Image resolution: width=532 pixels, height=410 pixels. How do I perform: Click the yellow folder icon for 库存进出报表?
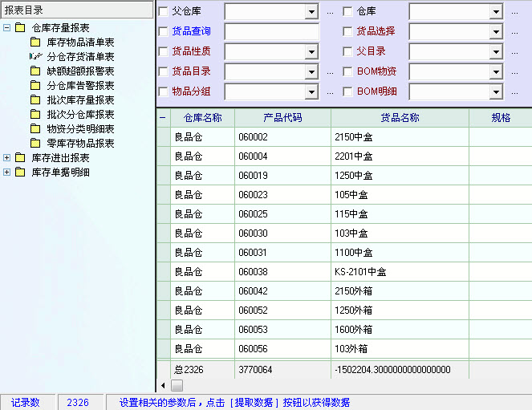coord(20,158)
